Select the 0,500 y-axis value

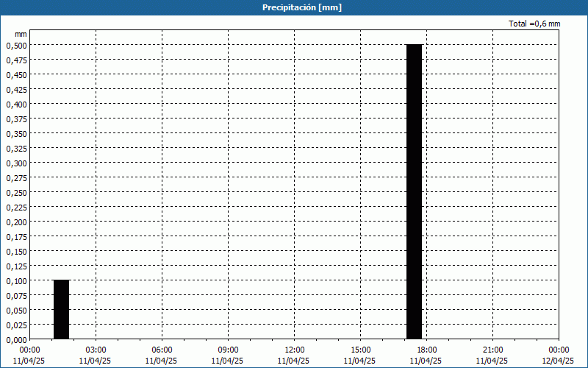click(16, 46)
